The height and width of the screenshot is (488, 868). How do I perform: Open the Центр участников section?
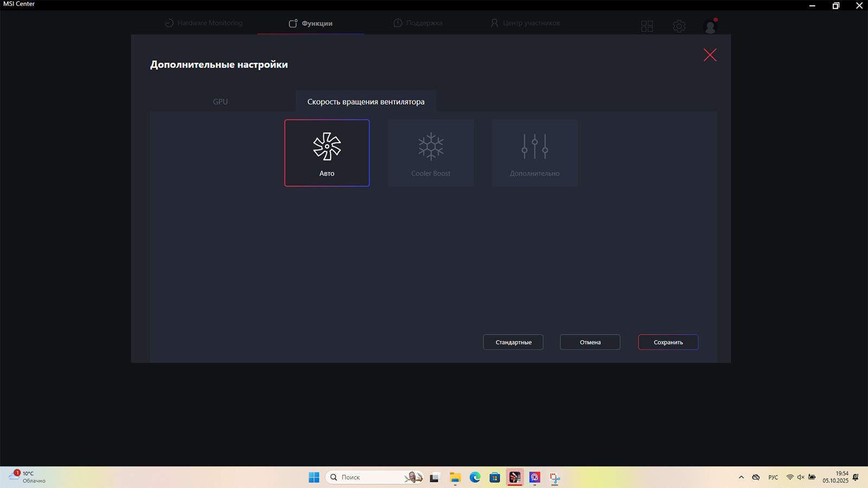[x=525, y=23]
